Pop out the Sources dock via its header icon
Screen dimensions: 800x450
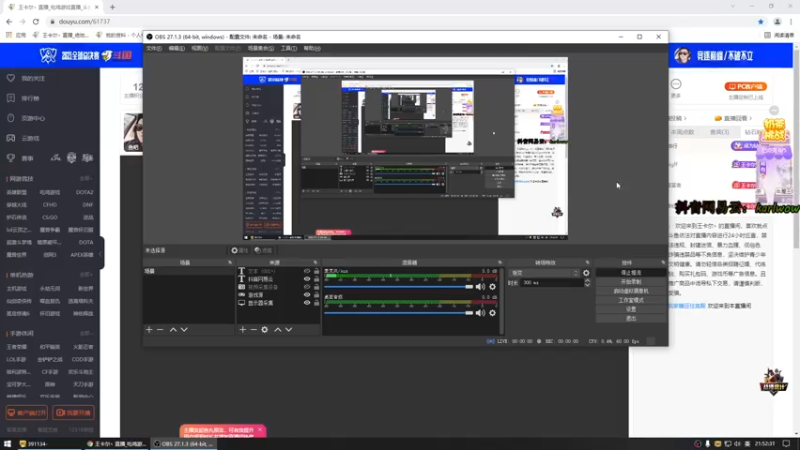click(x=315, y=262)
